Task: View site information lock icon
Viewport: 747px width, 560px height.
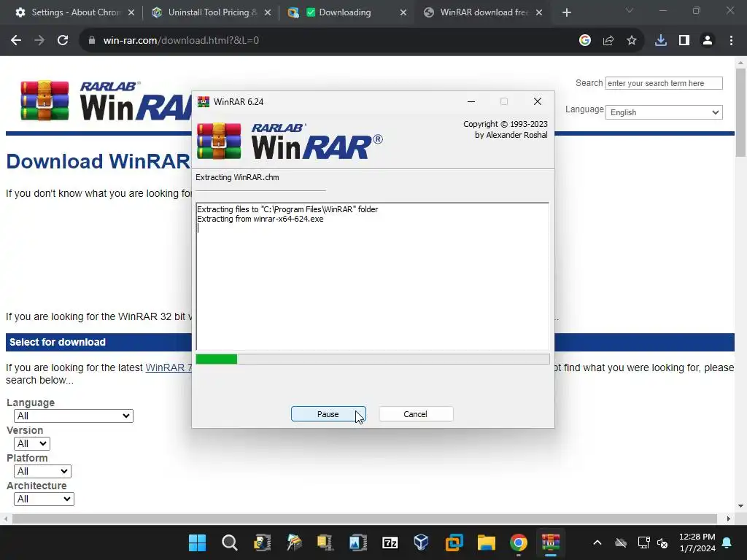Action: [92, 41]
